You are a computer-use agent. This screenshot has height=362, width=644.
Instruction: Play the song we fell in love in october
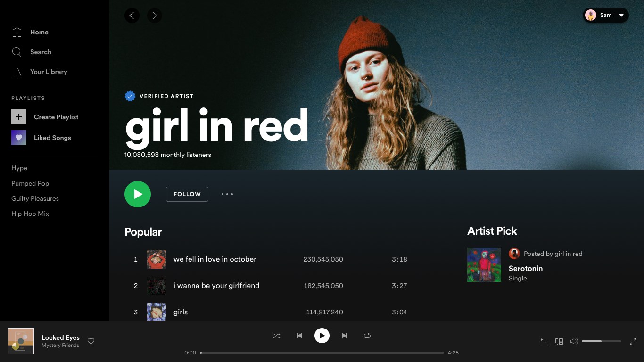[215, 259]
